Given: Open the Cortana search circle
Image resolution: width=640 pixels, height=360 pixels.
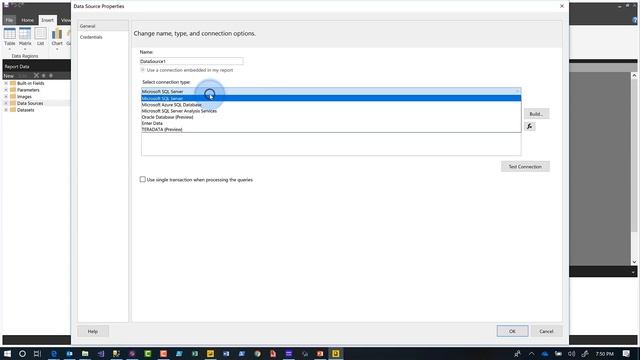Looking at the screenshot, I should [22, 353].
